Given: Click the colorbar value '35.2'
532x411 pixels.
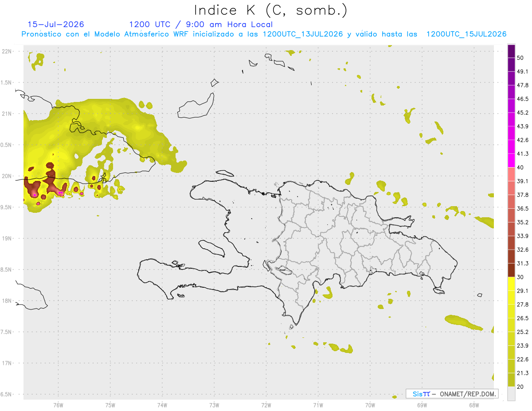Looking at the screenshot, I should point(523,222).
